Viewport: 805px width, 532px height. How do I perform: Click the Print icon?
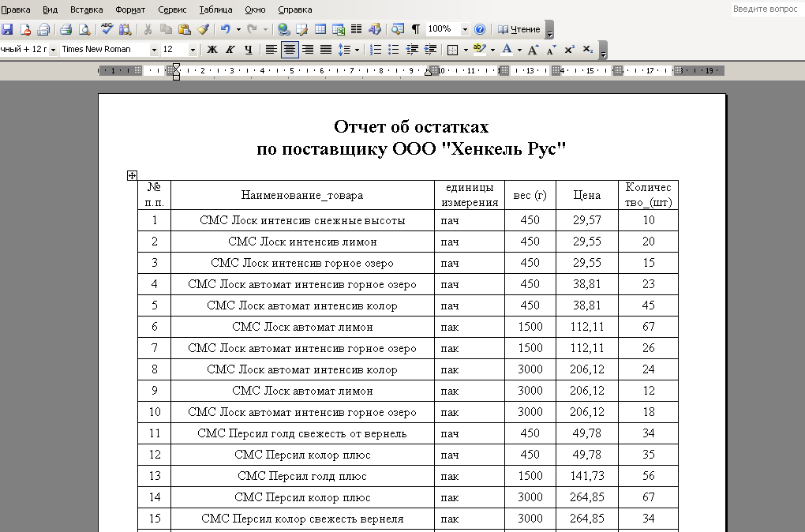pyautogui.click(x=66, y=29)
